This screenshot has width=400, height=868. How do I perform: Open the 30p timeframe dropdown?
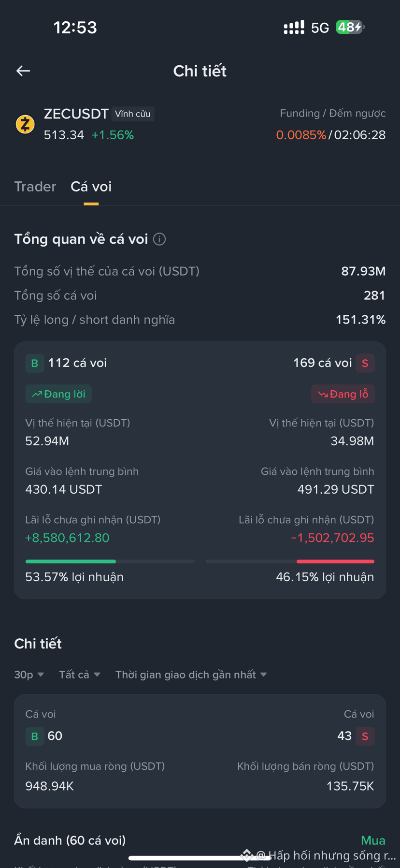click(x=29, y=675)
